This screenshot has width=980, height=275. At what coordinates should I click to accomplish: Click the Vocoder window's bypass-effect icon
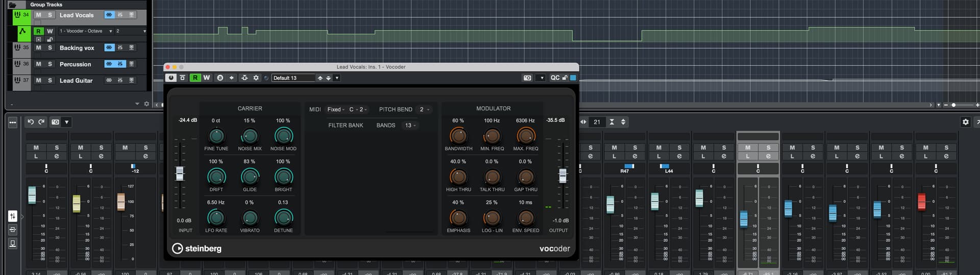tap(183, 78)
